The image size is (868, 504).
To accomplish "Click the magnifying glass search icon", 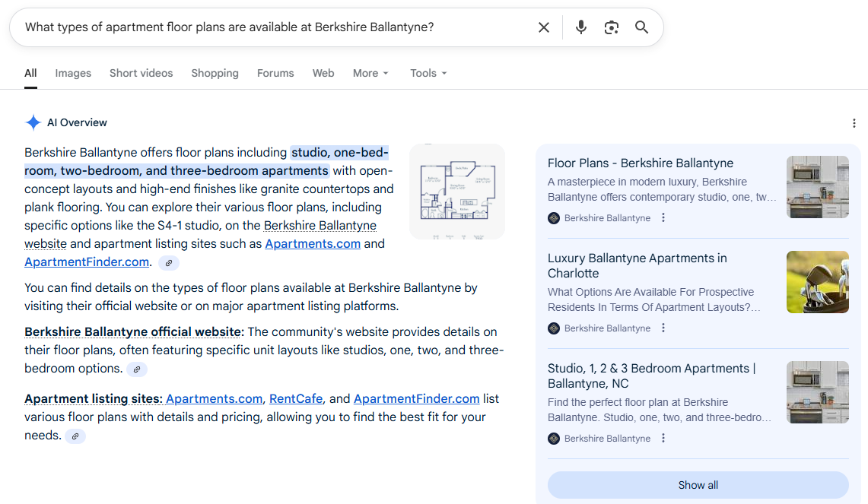I will click(x=642, y=27).
